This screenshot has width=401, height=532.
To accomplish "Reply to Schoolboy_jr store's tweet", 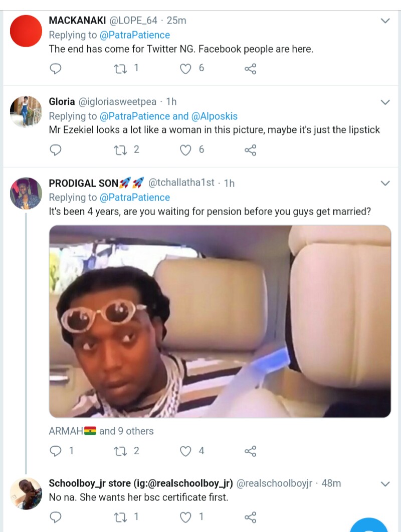I will point(56,517).
